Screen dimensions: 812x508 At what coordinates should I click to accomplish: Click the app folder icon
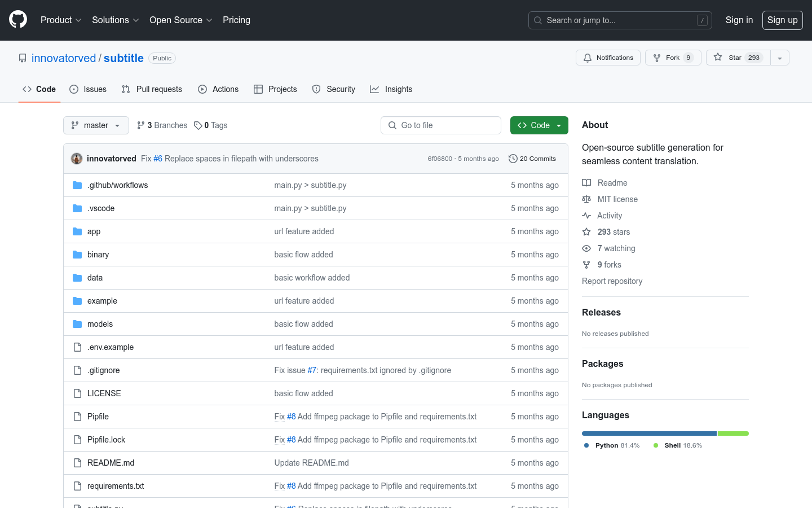(x=77, y=231)
